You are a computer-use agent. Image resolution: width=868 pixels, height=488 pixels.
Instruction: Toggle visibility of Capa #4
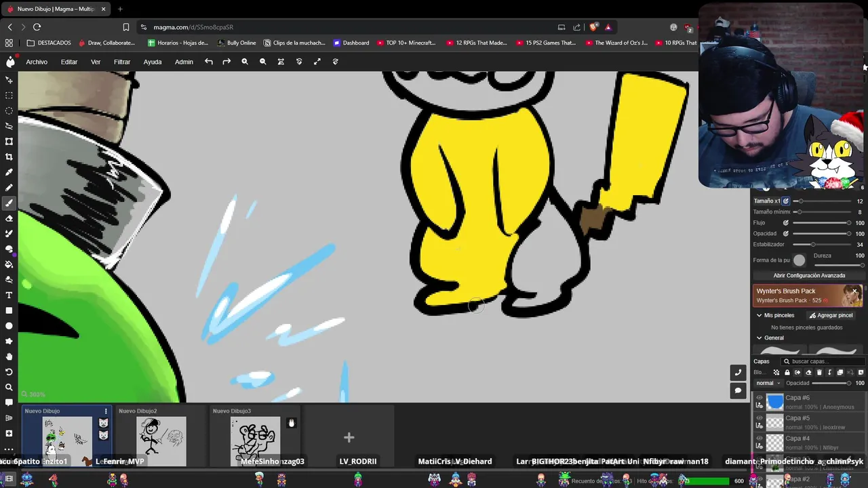(759, 439)
